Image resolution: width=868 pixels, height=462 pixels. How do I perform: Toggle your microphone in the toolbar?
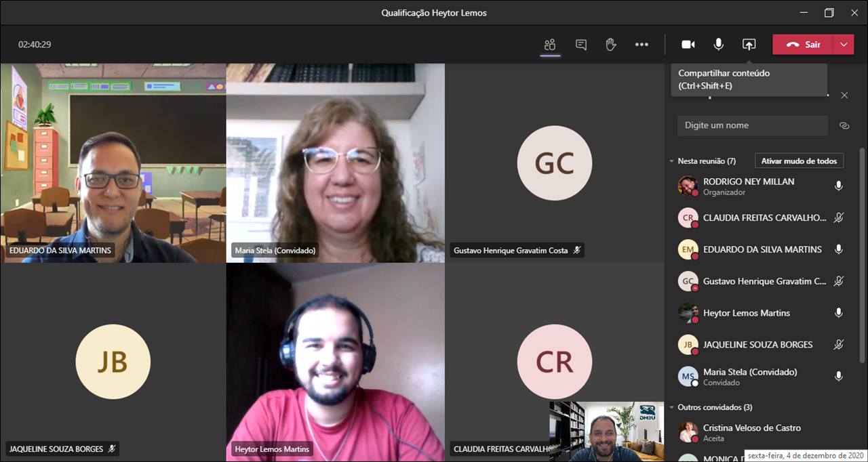pos(718,45)
